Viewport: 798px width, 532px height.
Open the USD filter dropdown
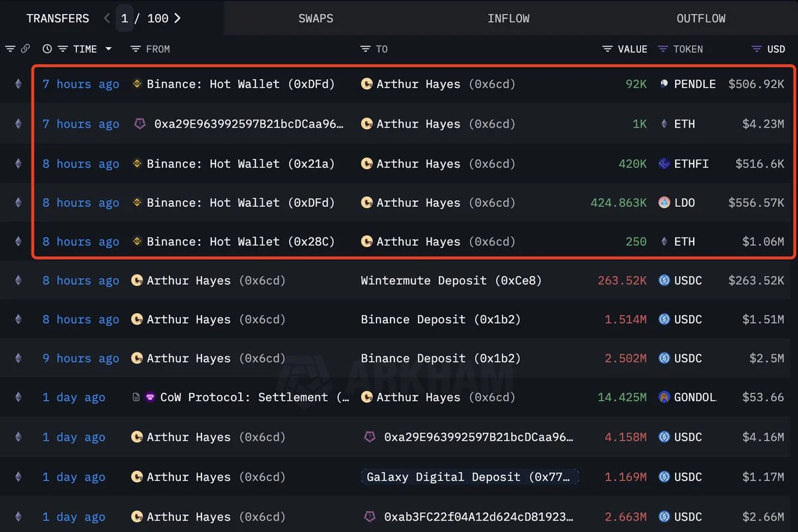(756, 49)
